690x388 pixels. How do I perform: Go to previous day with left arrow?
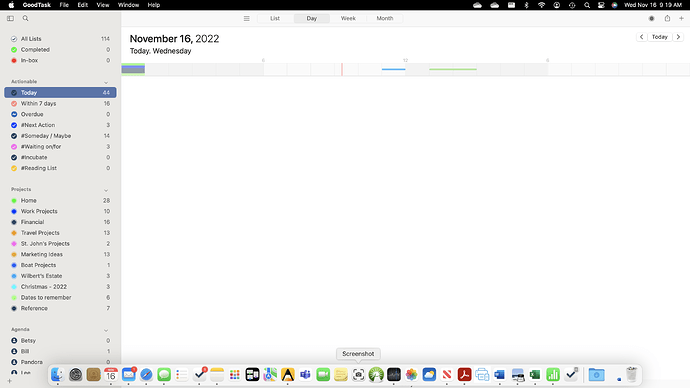(x=642, y=37)
